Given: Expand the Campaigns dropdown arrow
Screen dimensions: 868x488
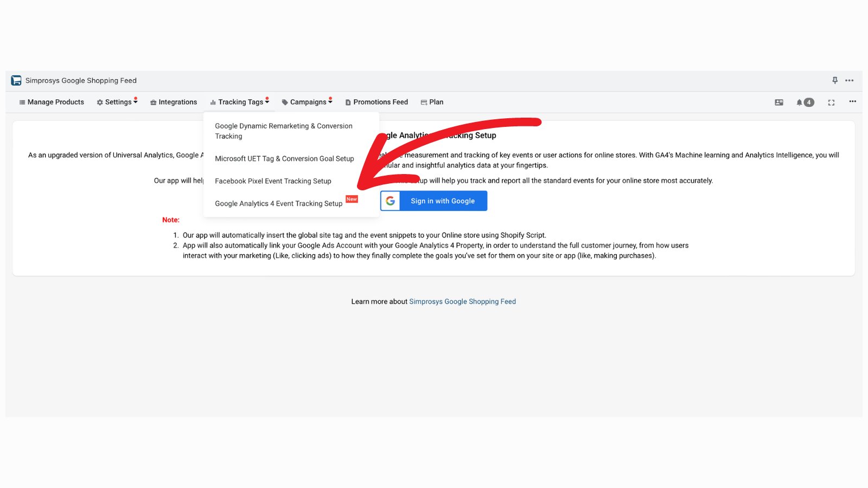Looking at the screenshot, I should pos(330,101).
